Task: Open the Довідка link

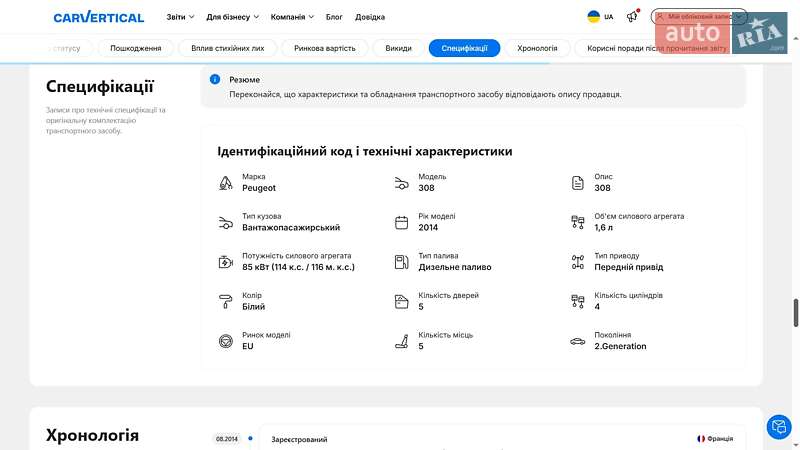Action: (x=370, y=17)
